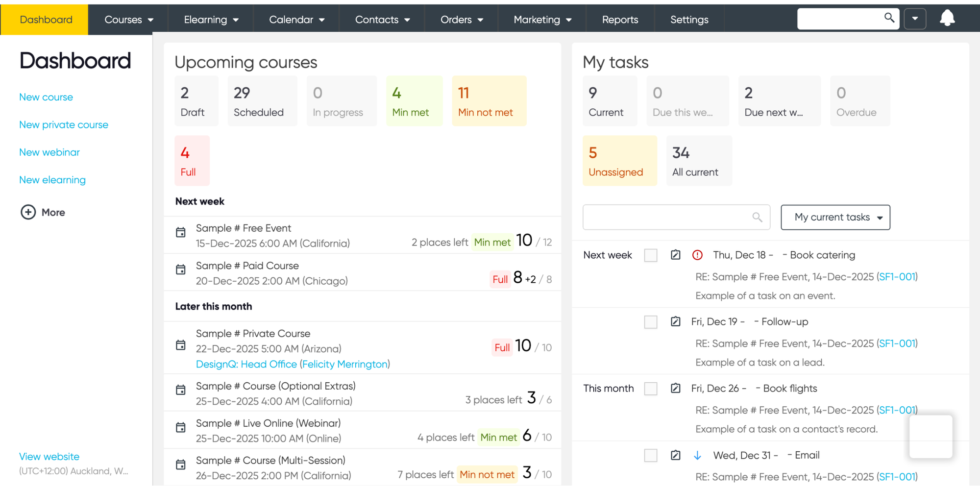Click the low-priority arrow on the Email task
The width and height of the screenshot is (980, 490).
point(697,455)
